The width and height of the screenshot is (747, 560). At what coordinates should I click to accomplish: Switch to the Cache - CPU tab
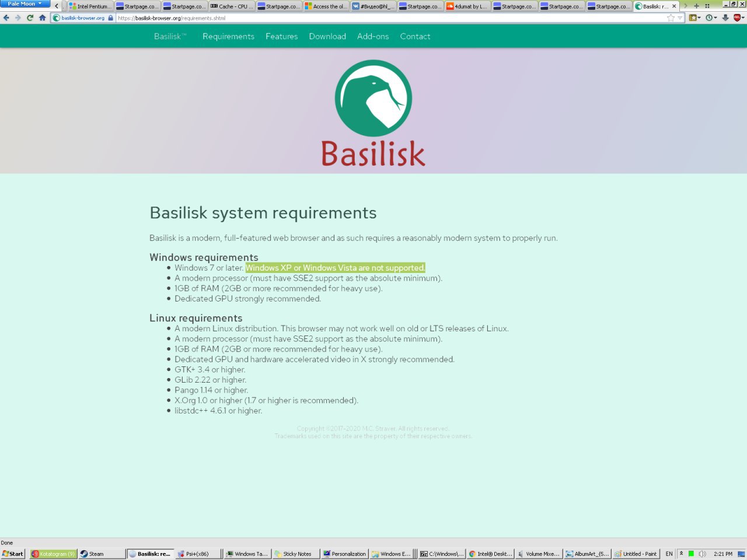[x=232, y=6]
